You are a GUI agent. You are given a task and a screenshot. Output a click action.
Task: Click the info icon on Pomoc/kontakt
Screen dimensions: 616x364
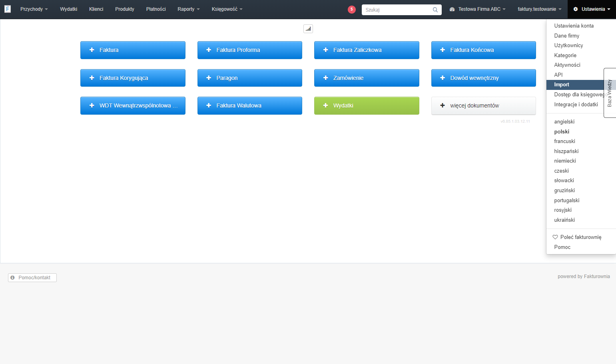tap(12, 278)
